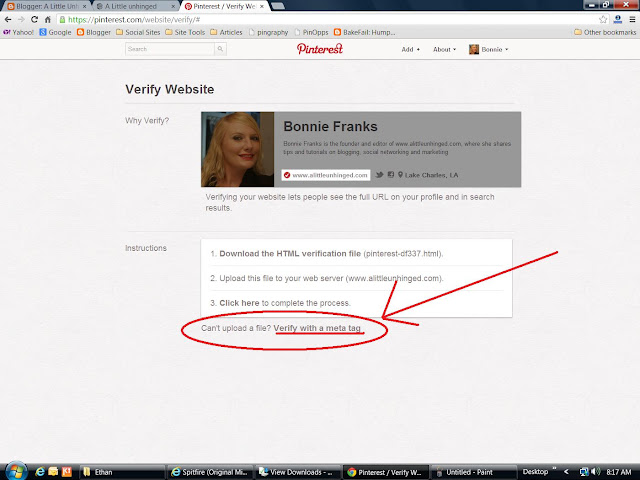
Task: Open View Downloads taskbar window
Action: (298, 472)
